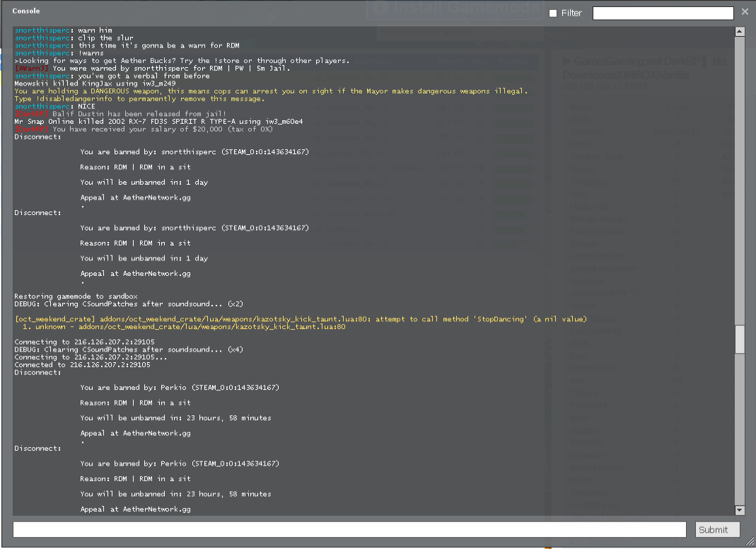The height and width of the screenshot is (549, 756).
Task: Click the yellow 'holding a DANGEROUS weapon' line
Action: [x=271, y=91]
